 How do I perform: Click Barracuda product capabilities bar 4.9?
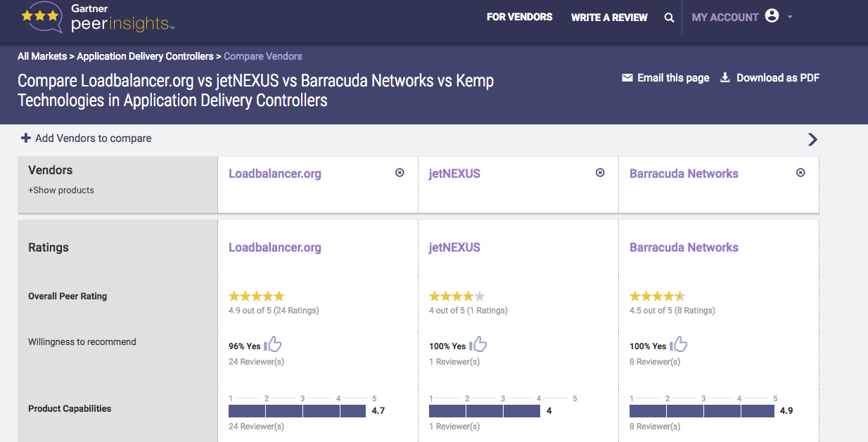click(702, 411)
